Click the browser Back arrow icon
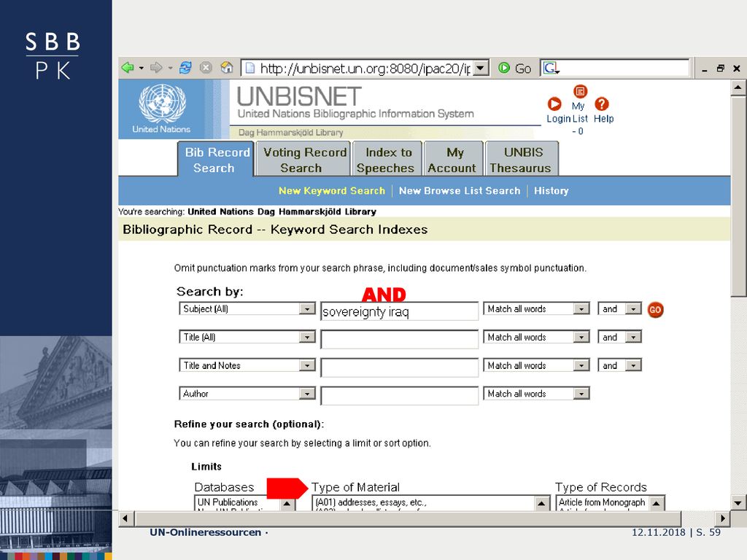 (128, 68)
